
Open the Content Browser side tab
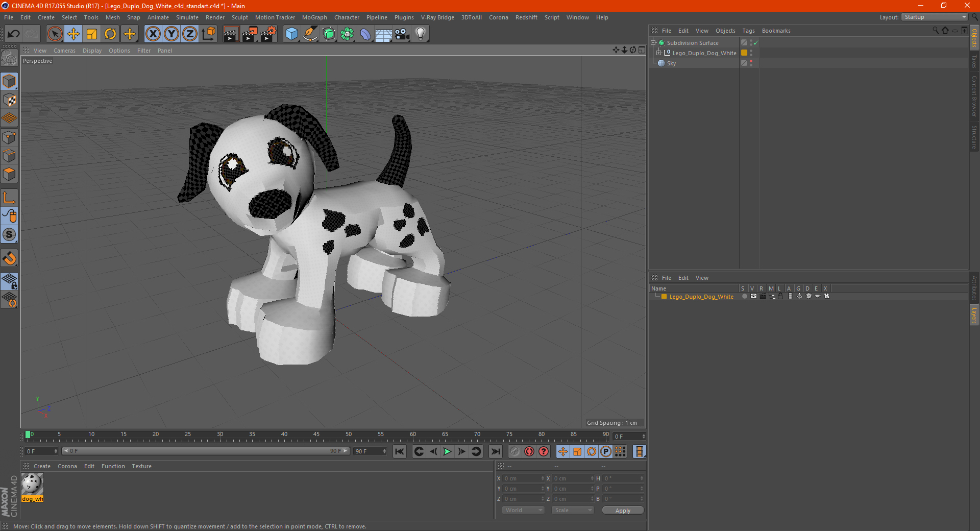[974, 96]
